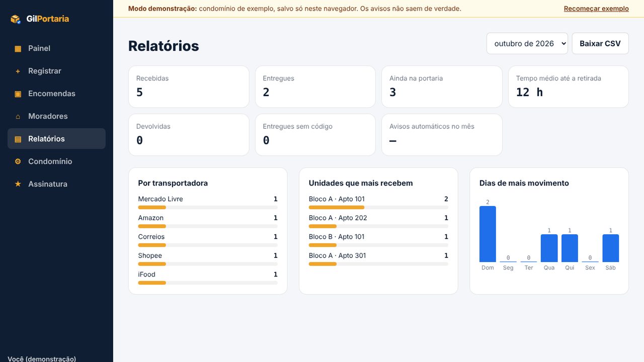Screen dimensions: 644x362
Task: Click the Tempo médio até a retirada card
Action: [569, 86]
